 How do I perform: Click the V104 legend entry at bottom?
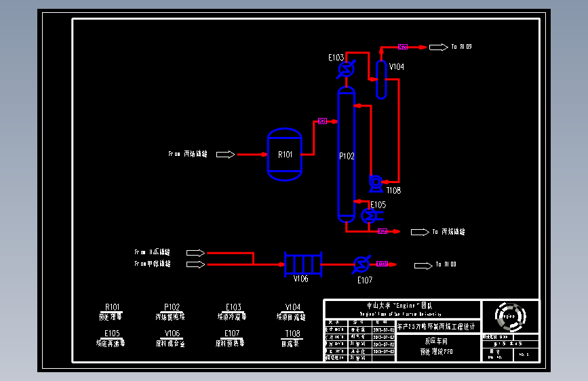coord(292,312)
